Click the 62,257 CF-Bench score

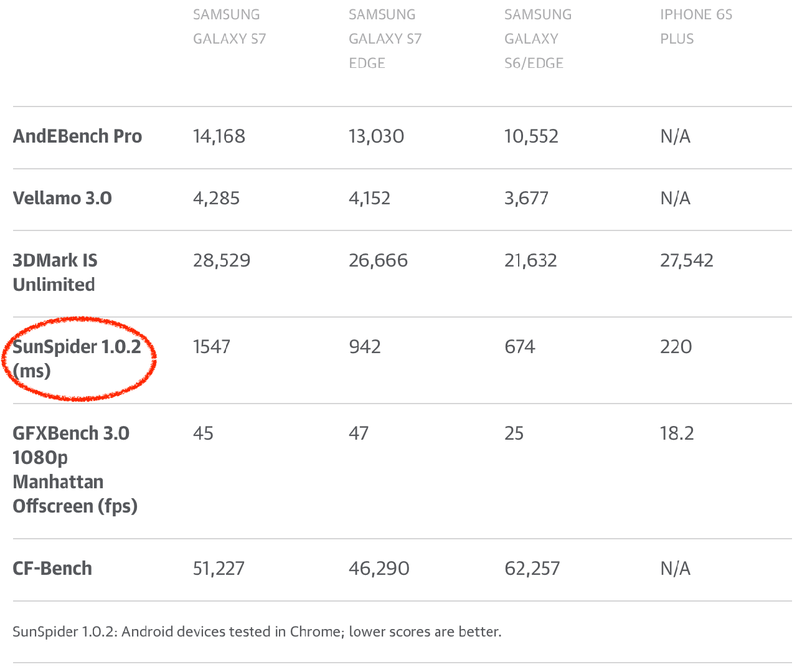532,569
